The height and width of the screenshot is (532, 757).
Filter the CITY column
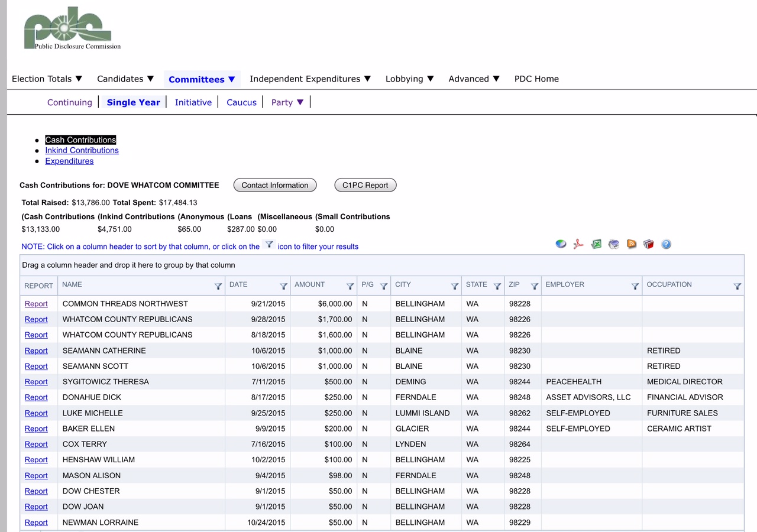point(455,286)
